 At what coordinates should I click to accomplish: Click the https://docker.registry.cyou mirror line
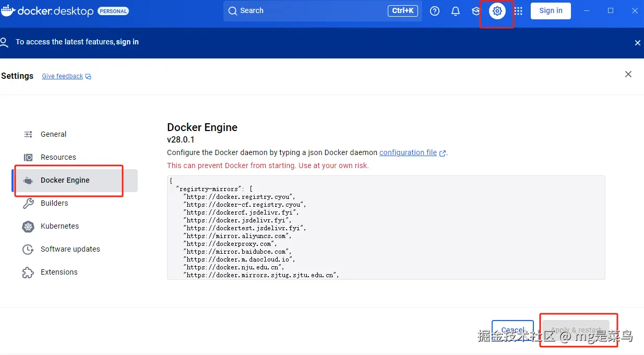(x=241, y=197)
